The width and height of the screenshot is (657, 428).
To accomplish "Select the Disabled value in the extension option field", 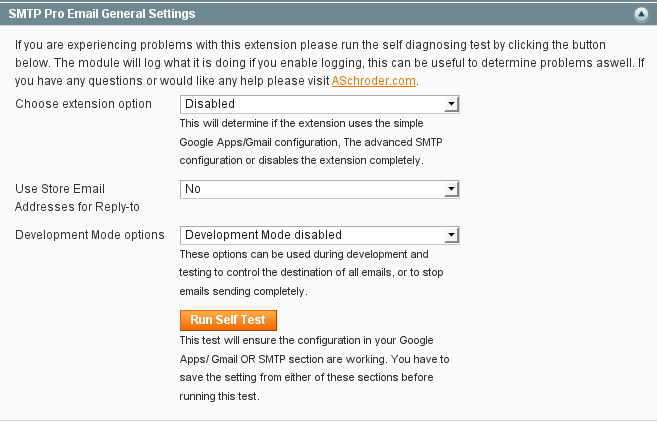I will (210, 104).
